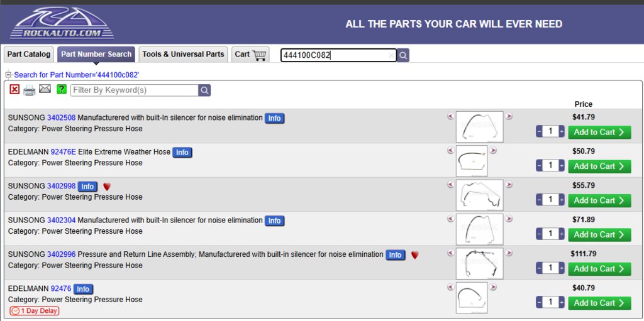Add the $41.79 SUNSONG 3402508 to cart
This screenshot has width=644, height=321.
pos(599,132)
